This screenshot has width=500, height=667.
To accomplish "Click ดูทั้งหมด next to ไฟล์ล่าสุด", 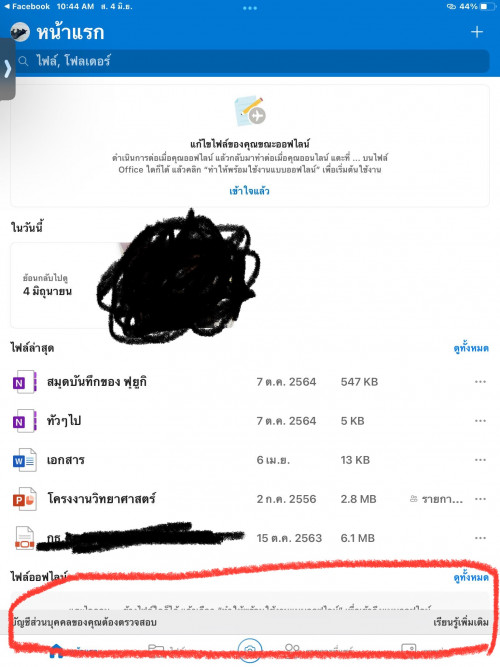I will [x=471, y=348].
